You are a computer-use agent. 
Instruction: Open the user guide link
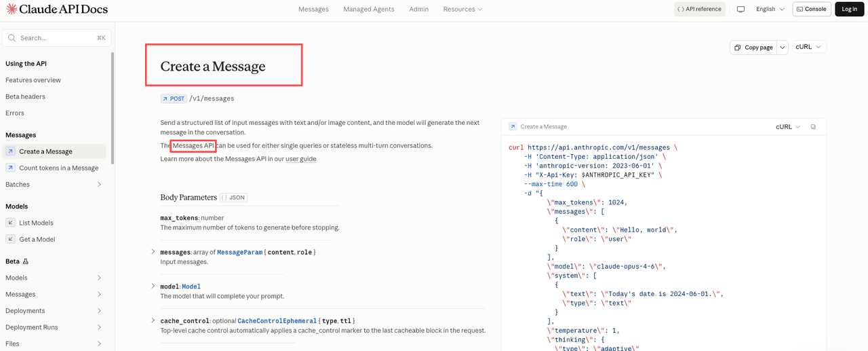coord(300,159)
